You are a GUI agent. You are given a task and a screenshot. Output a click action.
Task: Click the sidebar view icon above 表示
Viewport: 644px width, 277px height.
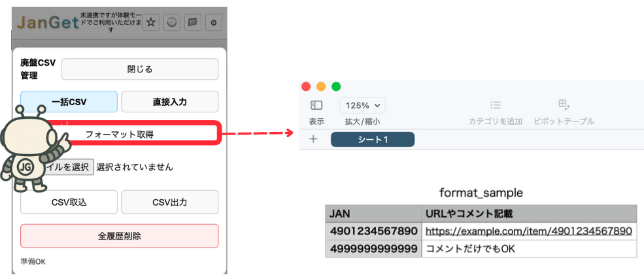click(x=316, y=105)
